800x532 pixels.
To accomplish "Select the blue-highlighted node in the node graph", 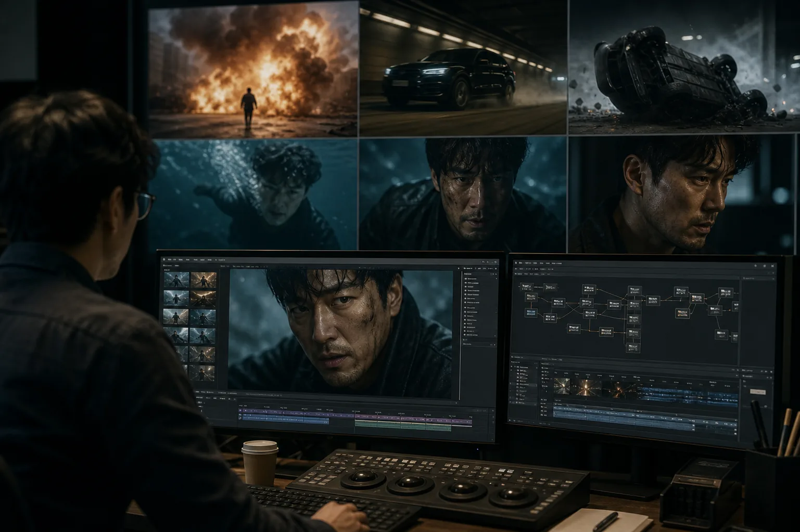I will pyautogui.click(x=531, y=313).
